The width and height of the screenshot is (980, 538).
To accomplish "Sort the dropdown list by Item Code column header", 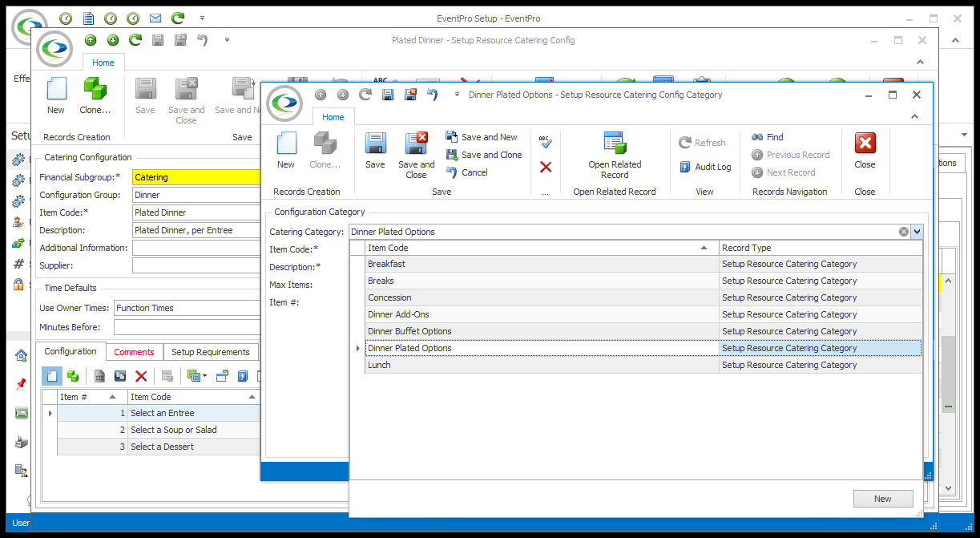I will 542,248.
